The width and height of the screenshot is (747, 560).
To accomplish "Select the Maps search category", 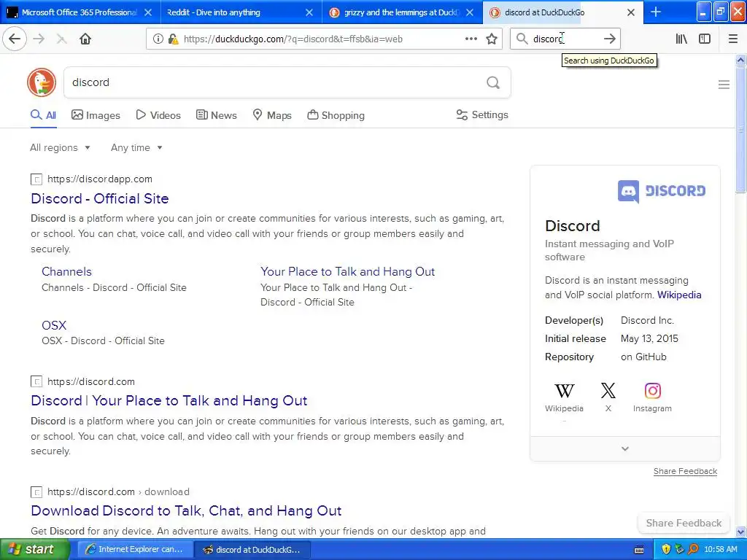I will [272, 115].
